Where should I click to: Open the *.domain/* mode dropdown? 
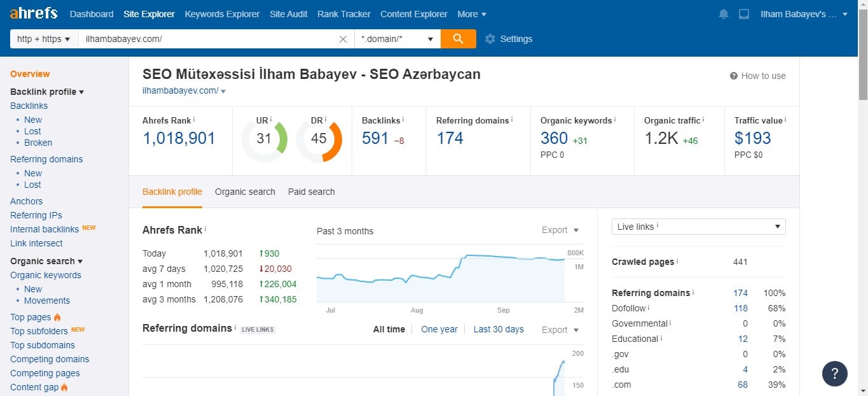coord(397,39)
